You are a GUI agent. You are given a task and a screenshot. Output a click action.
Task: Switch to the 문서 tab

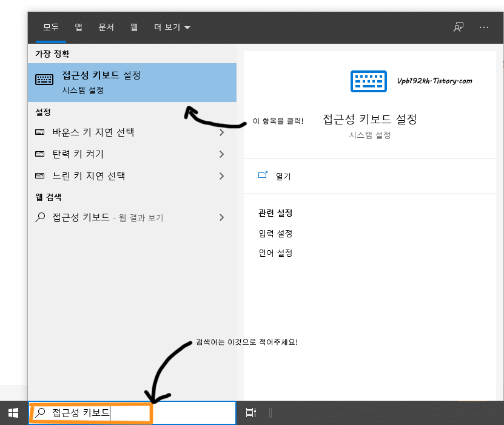point(106,27)
